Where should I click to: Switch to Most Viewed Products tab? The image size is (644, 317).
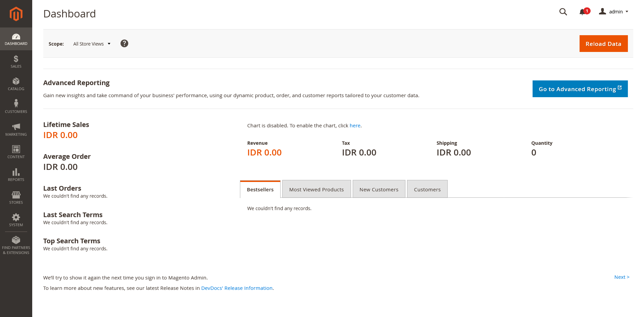point(316,189)
